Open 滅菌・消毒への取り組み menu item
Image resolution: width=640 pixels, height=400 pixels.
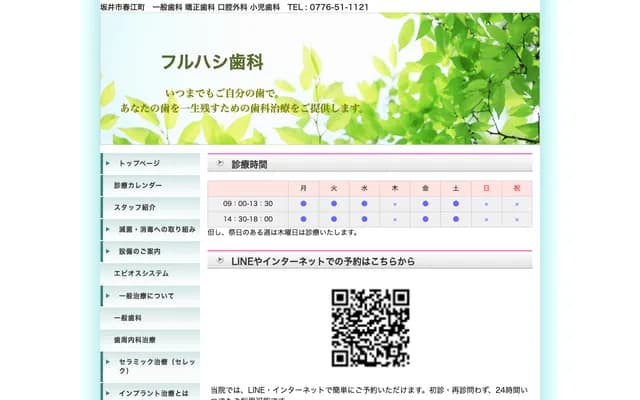click(x=151, y=229)
